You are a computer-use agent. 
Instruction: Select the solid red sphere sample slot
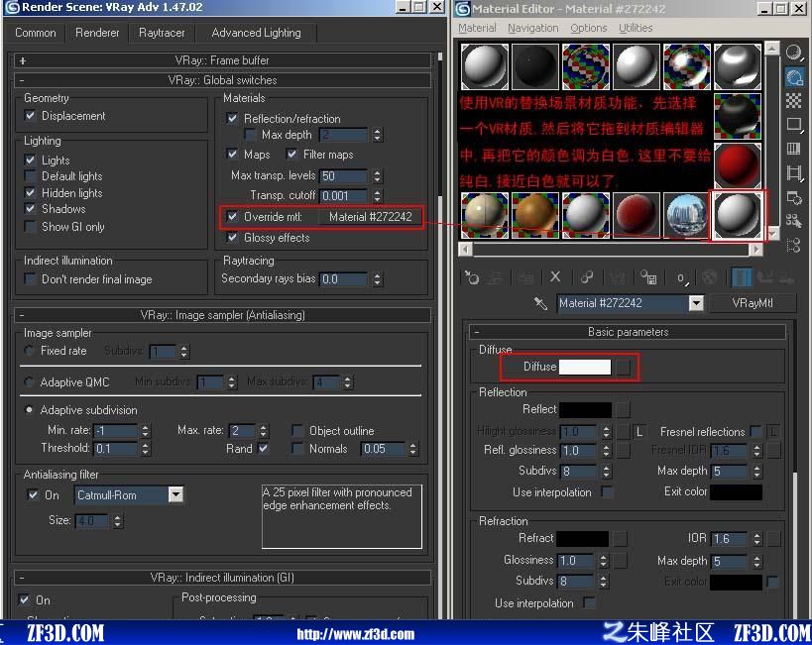click(737, 165)
